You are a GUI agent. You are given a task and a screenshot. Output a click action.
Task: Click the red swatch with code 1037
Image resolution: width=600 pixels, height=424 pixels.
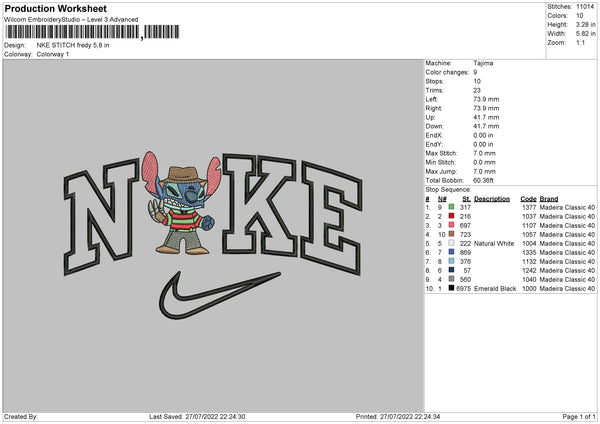tap(451, 216)
